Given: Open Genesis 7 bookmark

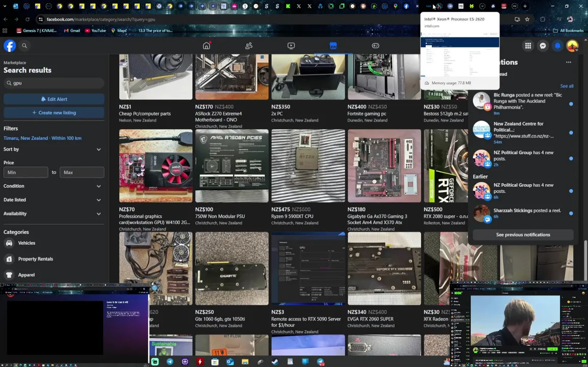Looking at the screenshot, I should click(36, 31).
